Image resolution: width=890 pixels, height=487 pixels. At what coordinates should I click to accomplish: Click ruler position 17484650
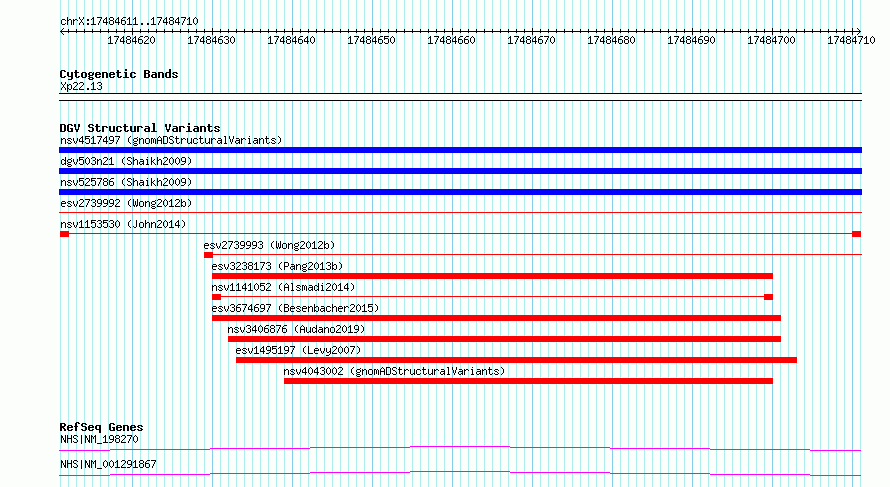(x=371, y=40)
